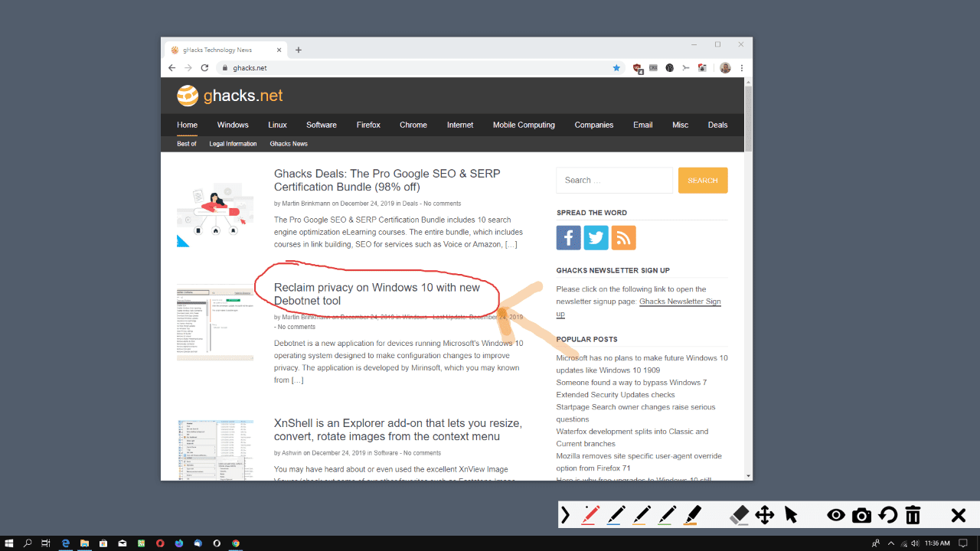This screenshot has width=980, height=551.
Task: Click the orange SEARCH button
Action: pyautogui.click(x=703, y=181)
